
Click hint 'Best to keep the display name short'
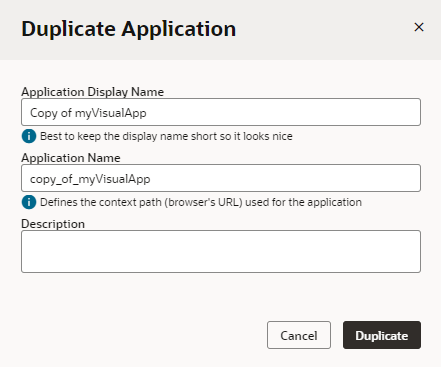pos(166,136)
